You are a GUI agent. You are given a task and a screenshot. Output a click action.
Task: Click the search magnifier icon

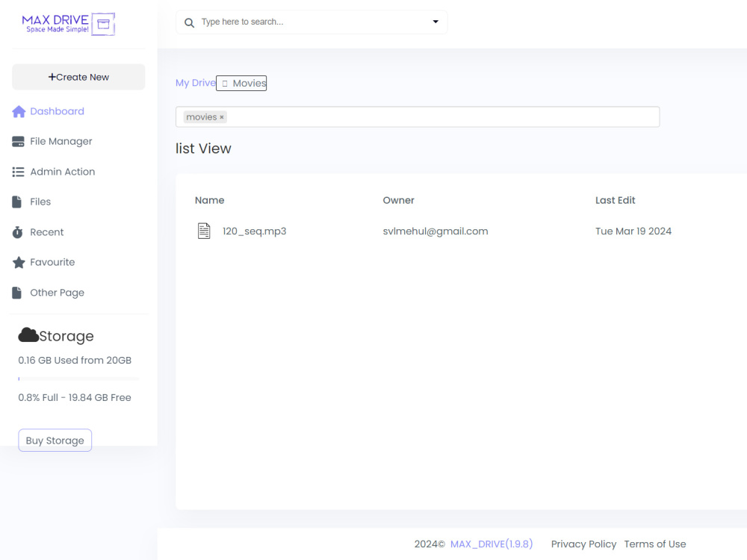(x=189, y=22)
